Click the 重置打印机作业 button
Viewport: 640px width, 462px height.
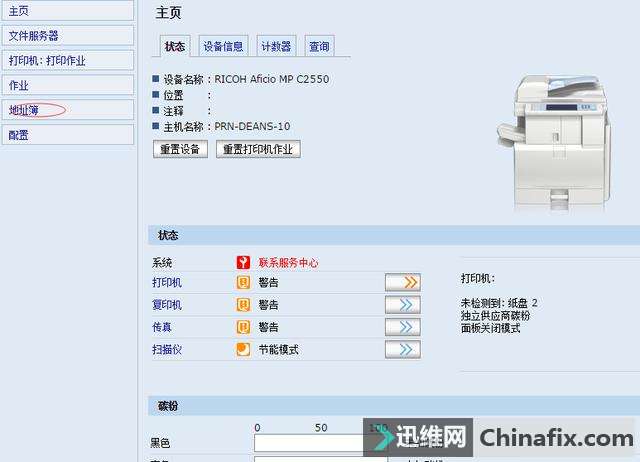tap(258, 149)
